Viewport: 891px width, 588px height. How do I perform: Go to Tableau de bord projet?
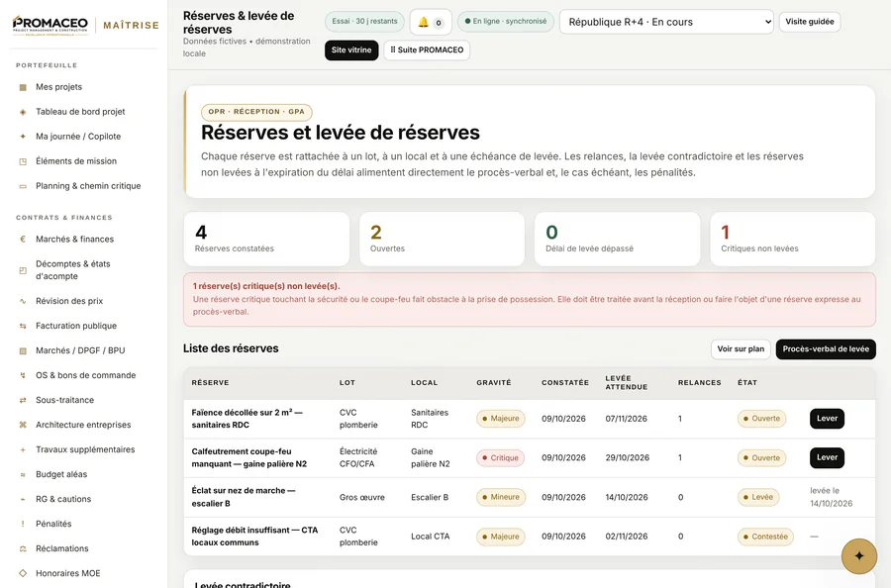tap(83, 112)
